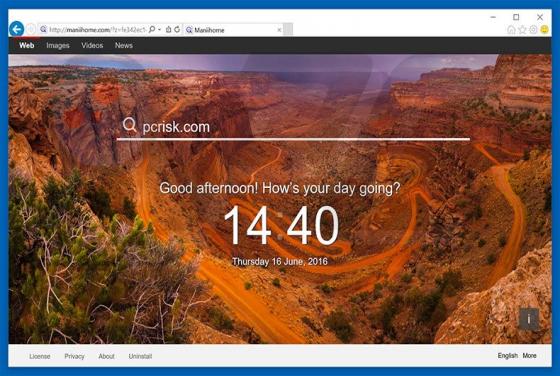The width and height of the screenshot is (560, 376).
Task: Open the English language selector
Action: pyautogui.click(x=508, y=356)
